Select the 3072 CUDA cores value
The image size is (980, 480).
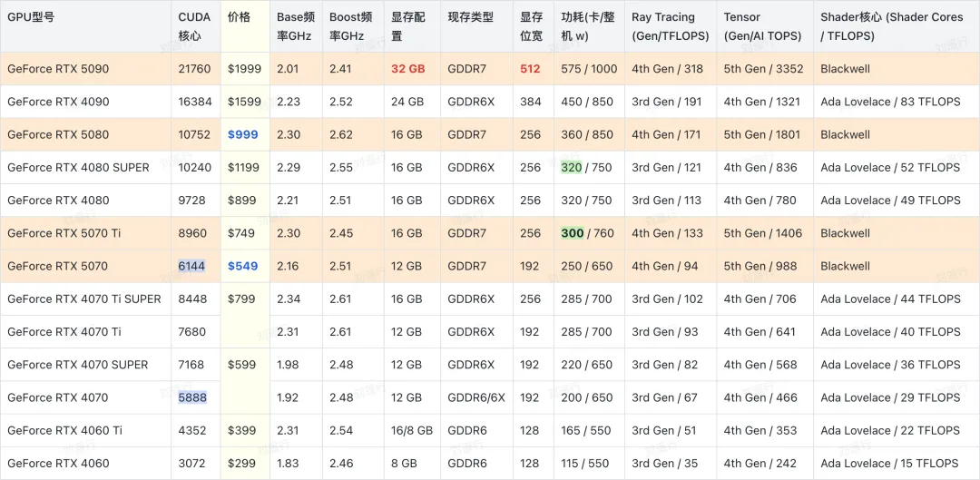tap(191, 463)
